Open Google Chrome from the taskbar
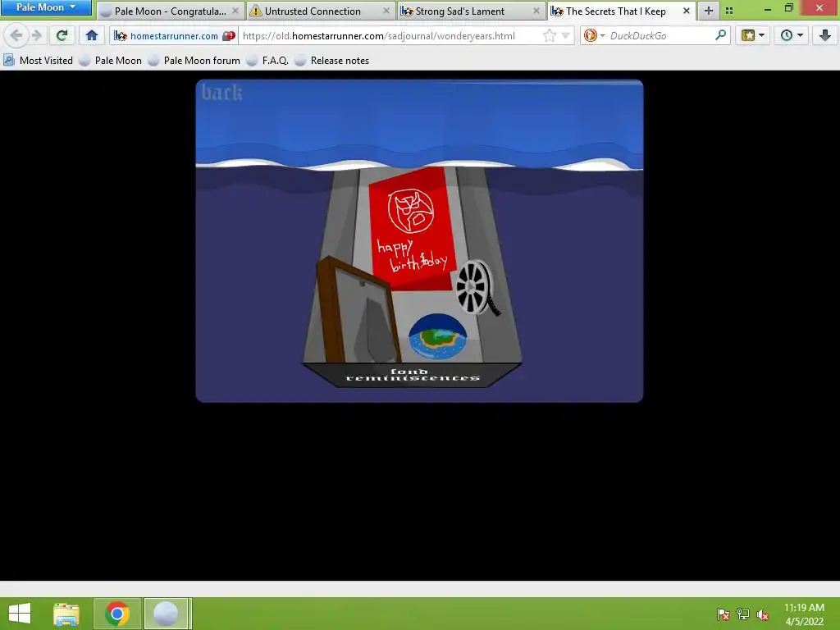 coord(117,614)
